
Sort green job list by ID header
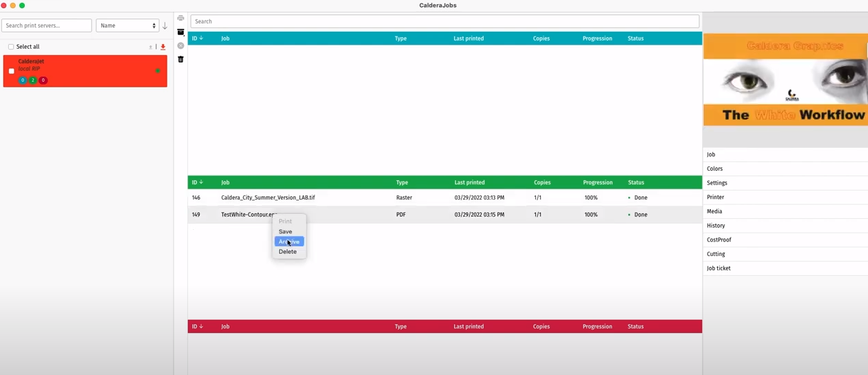pyautogui.click(x=197, y=182)
